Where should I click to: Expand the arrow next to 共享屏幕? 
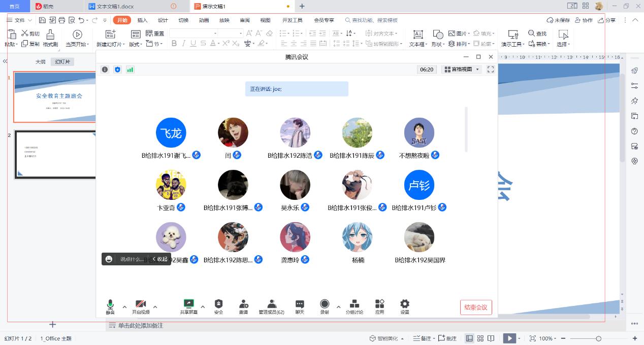pyautogui.click(x=203, y=306)
